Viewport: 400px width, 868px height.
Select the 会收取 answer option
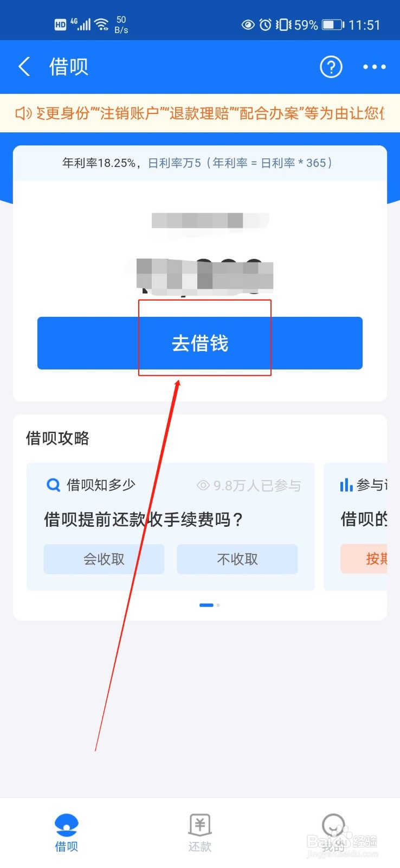click(104, 559)
